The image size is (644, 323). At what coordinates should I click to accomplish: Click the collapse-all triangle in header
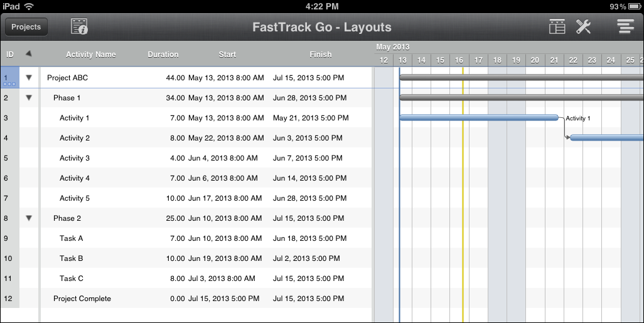click(x=28, y=54)
